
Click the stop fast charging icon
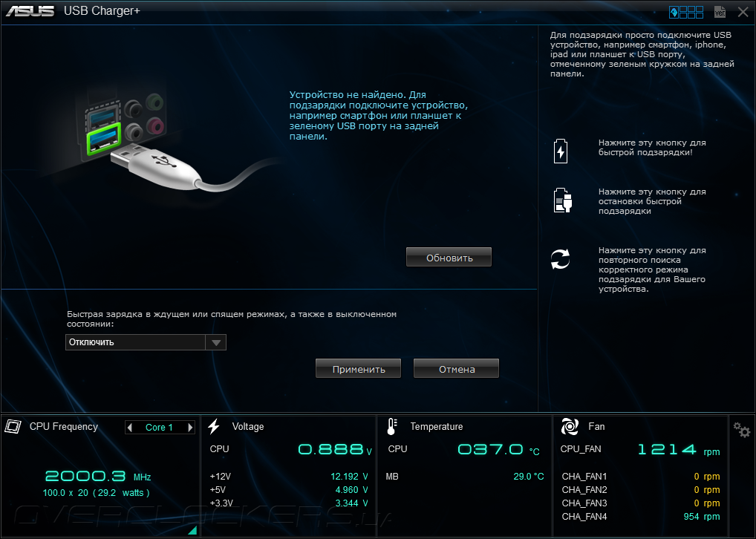point(562,200)
